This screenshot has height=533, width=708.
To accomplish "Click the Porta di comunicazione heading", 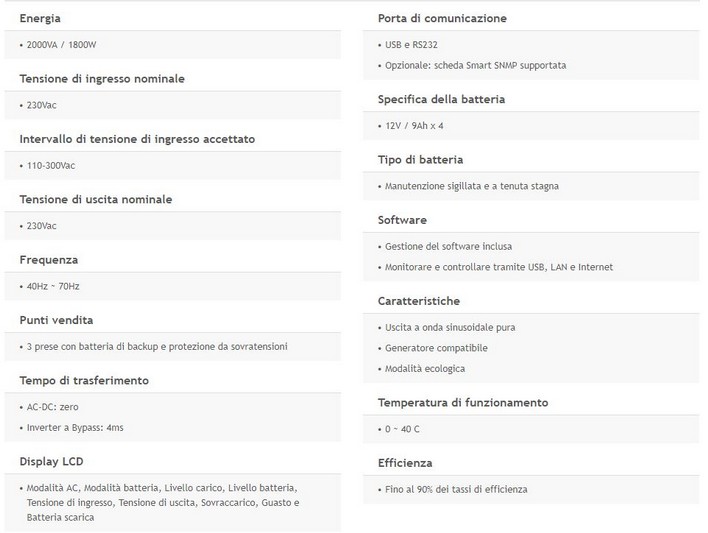I will point(442,18).
